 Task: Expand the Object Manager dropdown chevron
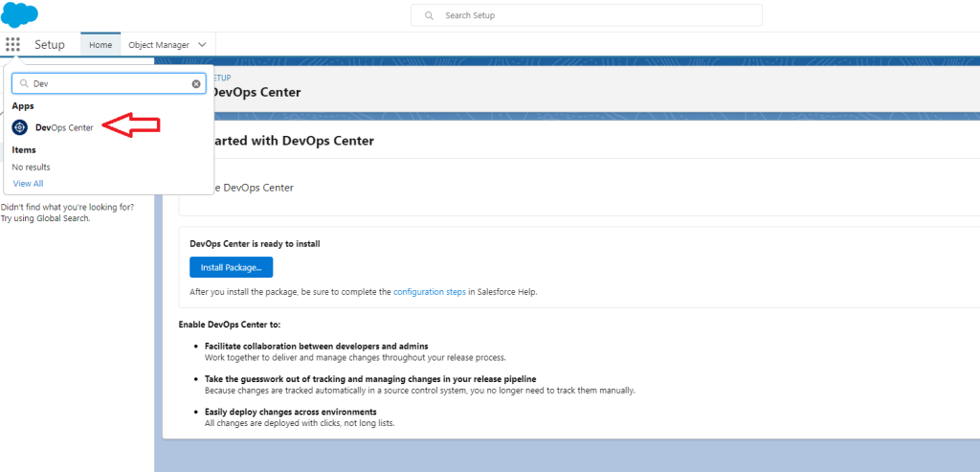(x=202, y=45)
